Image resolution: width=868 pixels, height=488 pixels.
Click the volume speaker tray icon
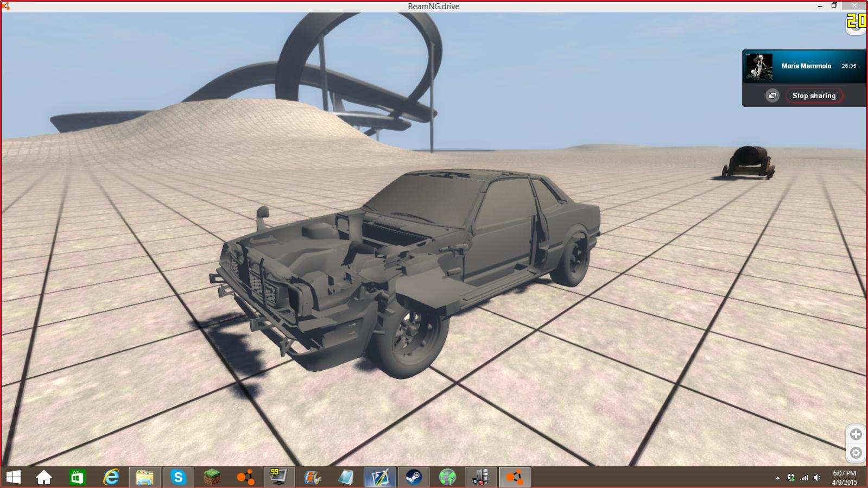click(817, 478)
